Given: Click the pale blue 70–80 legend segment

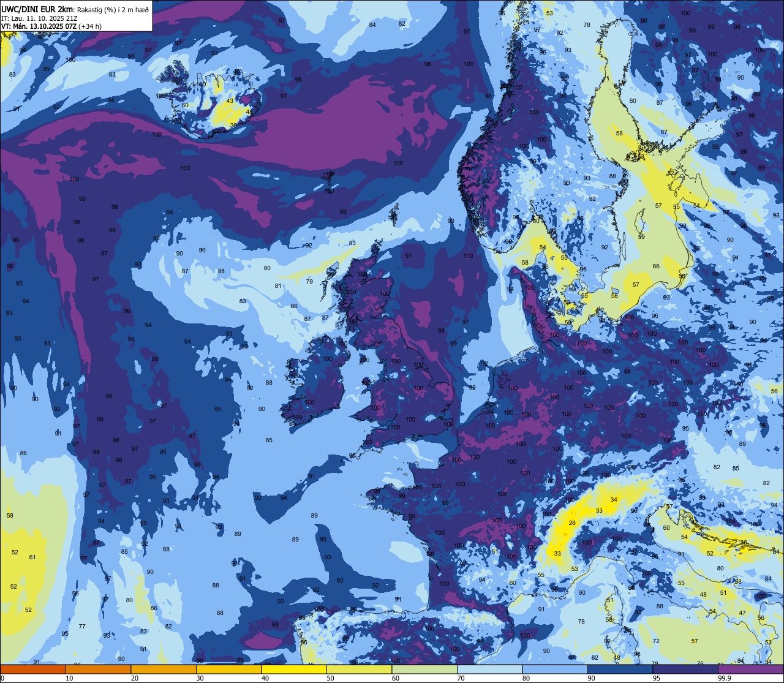Looking at the screenshot, I should (x=489, y=669).
